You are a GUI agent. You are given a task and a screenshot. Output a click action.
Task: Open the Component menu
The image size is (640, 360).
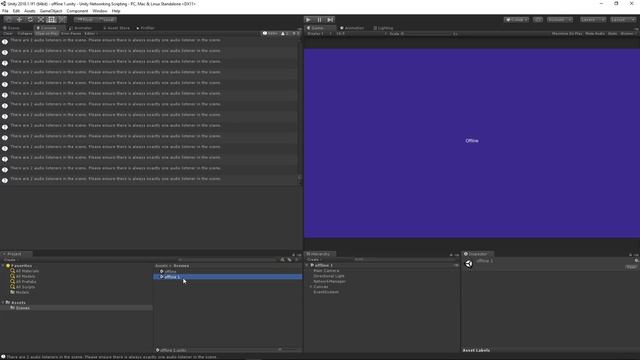click(x=77, y=11)
